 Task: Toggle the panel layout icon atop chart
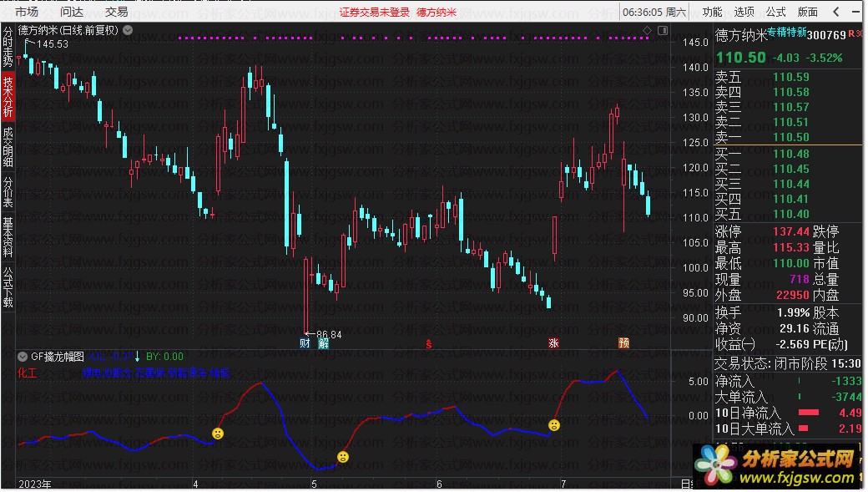[663, 30]
